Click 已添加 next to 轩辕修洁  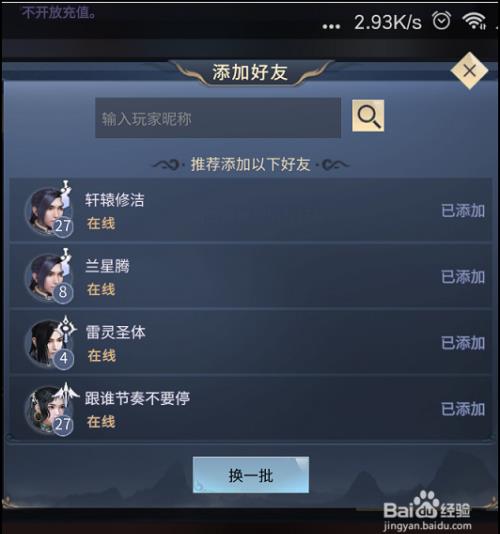[463, 211]
